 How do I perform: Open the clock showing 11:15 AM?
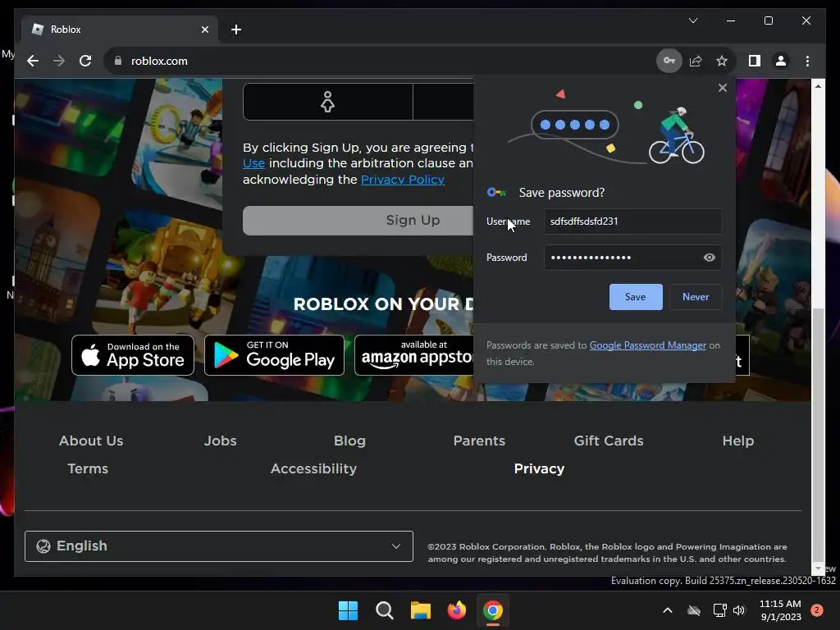[780, 610]
